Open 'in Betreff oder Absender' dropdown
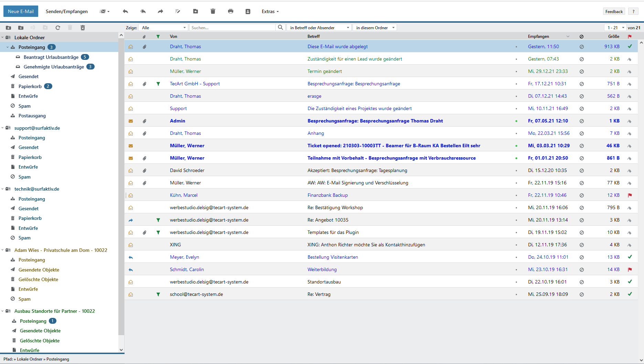 [x=319, y=28]
